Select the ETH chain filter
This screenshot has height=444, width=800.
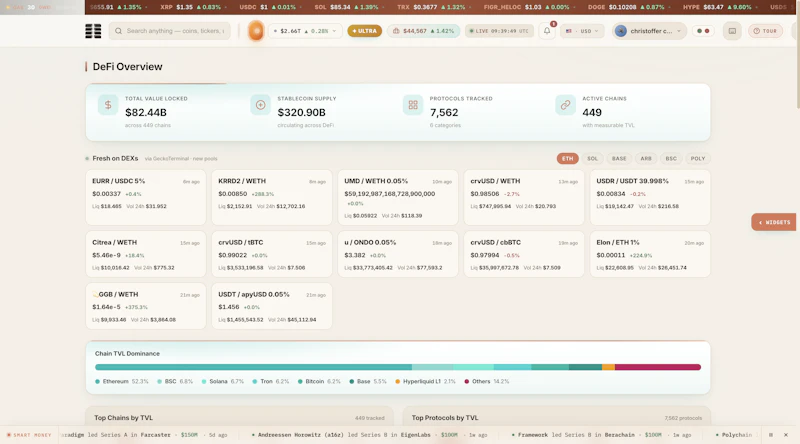(x=567, y=159)
